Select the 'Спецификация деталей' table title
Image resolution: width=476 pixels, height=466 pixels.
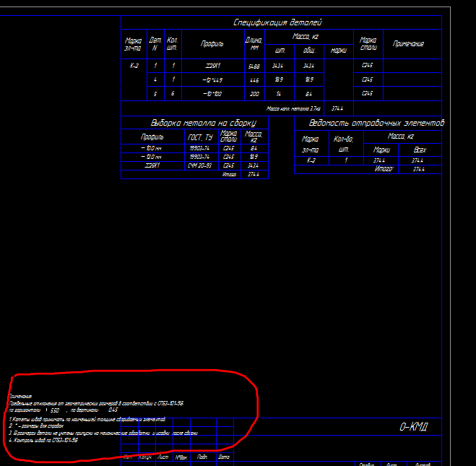[x=277, y=22]
